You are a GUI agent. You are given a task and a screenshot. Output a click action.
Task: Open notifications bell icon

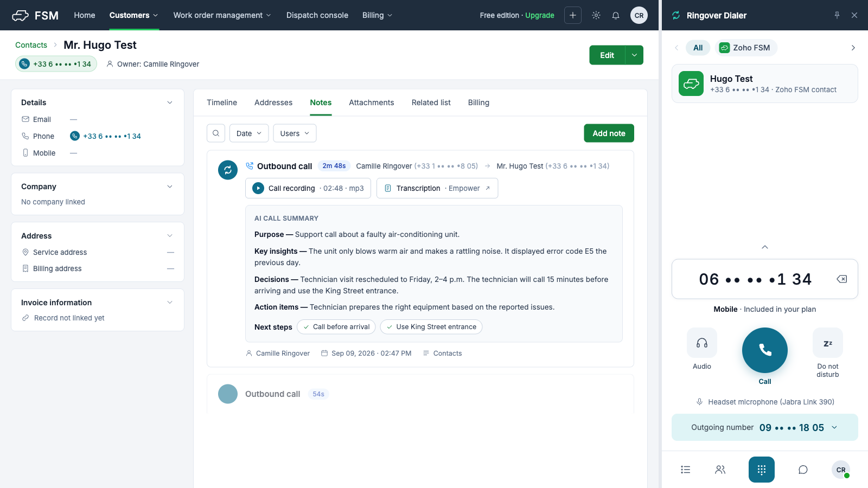coord(616,15)
